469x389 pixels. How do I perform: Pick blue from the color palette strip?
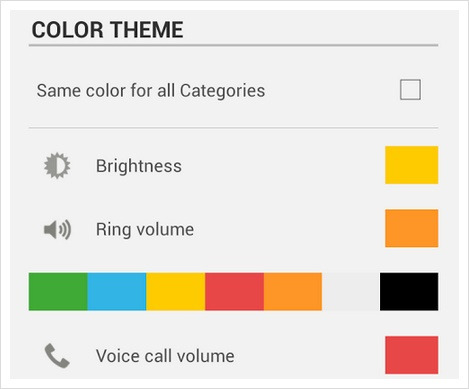pos(117,292)
